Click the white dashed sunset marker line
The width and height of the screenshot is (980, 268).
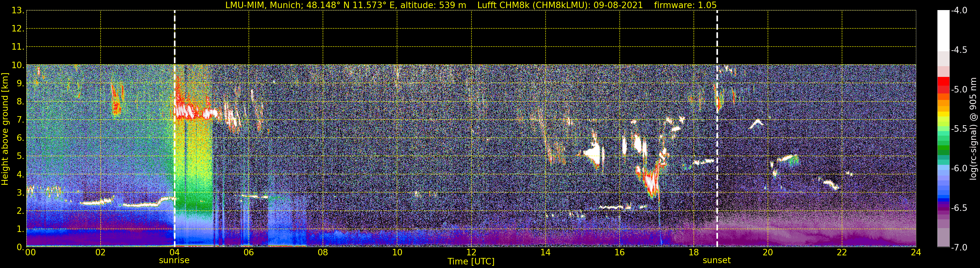coord(717,129)
